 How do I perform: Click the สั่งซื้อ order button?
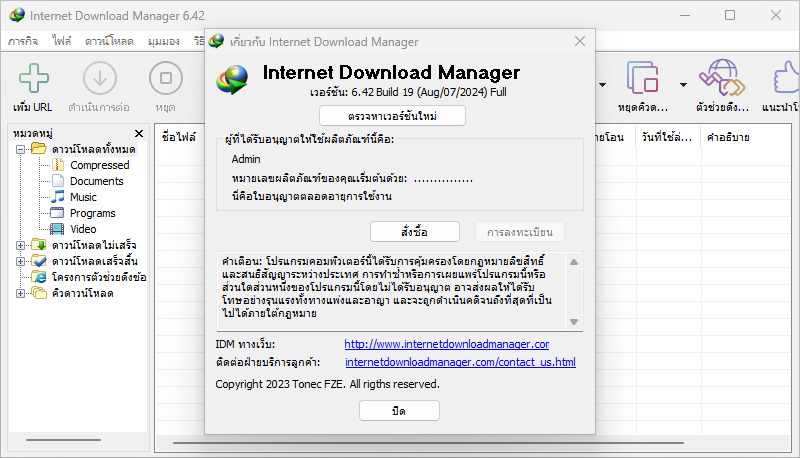pyautogui.click(x=415, y=232)
